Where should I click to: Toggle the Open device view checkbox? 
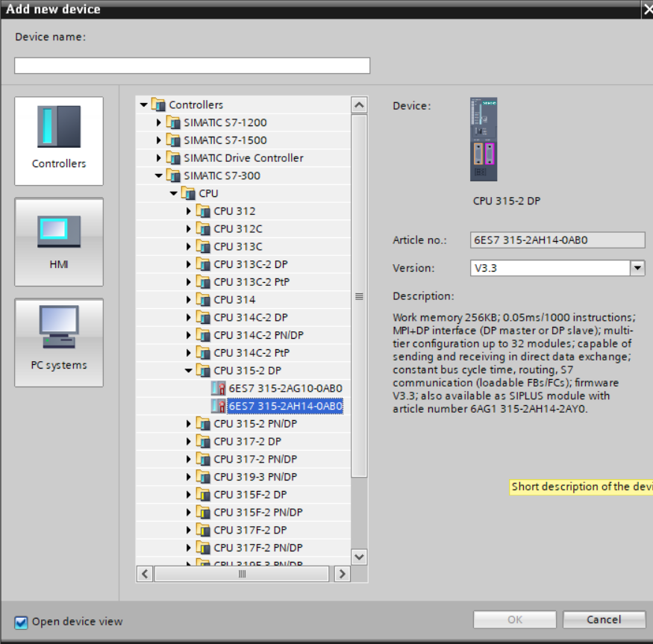[x=21, y=622]
